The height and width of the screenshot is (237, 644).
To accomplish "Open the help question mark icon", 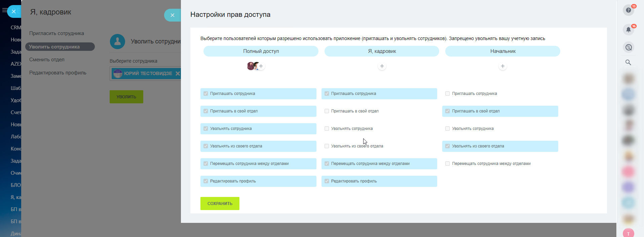I will coord(628,10).
